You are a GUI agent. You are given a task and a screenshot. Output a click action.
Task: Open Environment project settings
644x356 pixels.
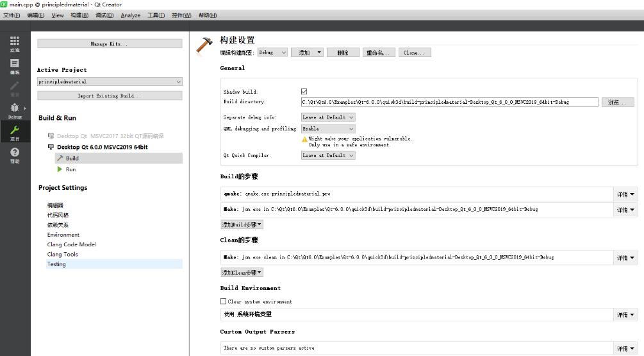pos(63,235)
